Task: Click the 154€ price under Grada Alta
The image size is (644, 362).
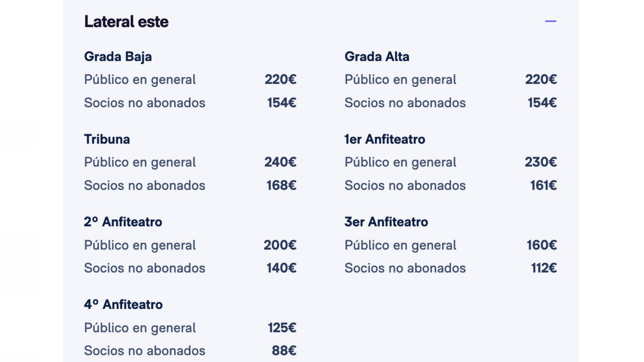Action: pyautogui.click(x=541, y=103)
